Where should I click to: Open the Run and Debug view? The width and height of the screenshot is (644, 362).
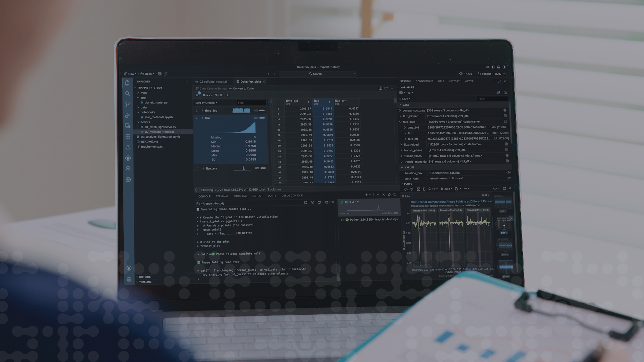click(127, 115)
